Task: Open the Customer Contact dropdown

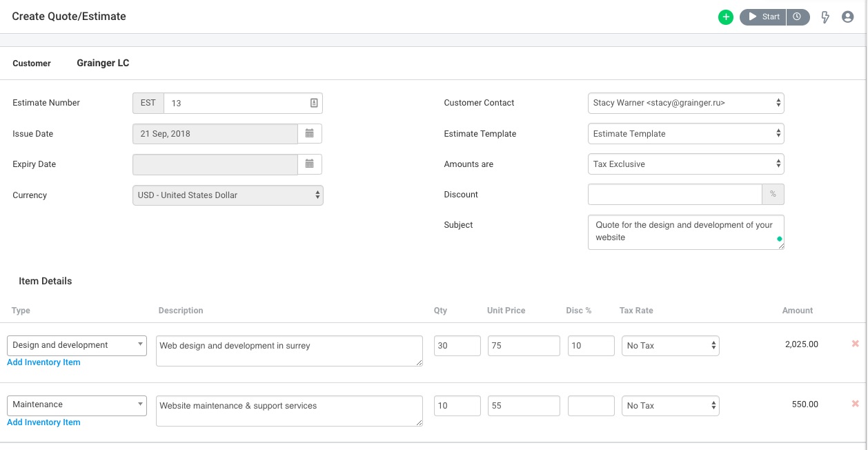Action: (686, 103)
